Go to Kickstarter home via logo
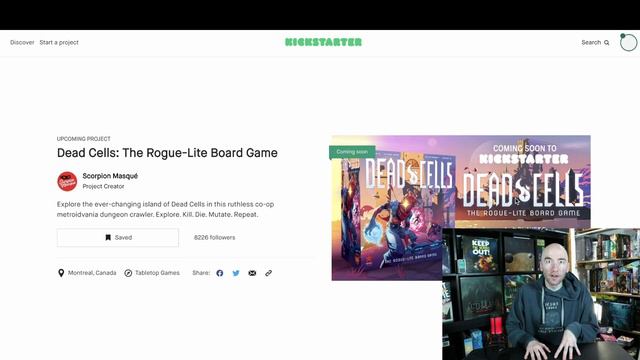The width and height of the screenshot is (640, 360). tap(323, 42)
